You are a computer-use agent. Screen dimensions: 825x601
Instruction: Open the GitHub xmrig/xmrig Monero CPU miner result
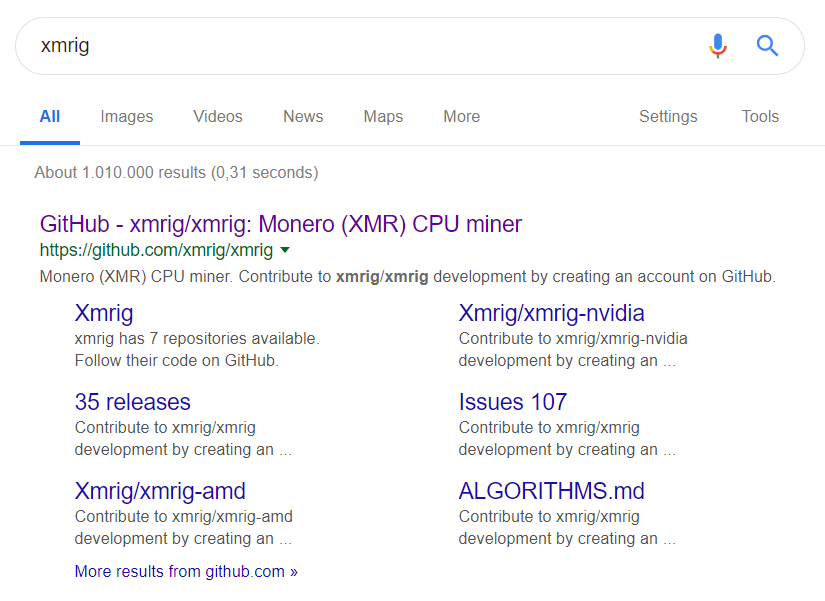(281, 224)
